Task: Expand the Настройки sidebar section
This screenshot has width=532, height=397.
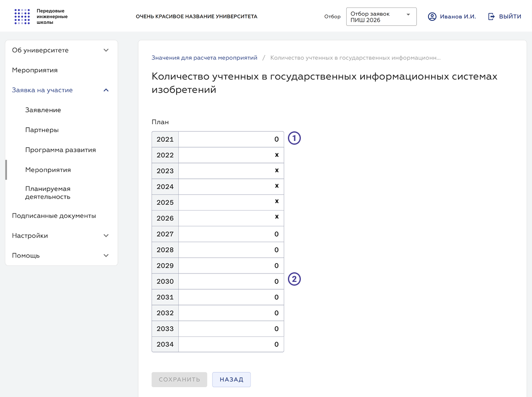Action: 61,236
